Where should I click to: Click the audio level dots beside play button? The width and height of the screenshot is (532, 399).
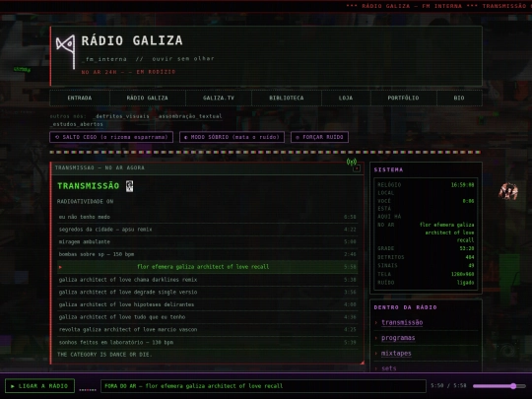click(88, 390)
